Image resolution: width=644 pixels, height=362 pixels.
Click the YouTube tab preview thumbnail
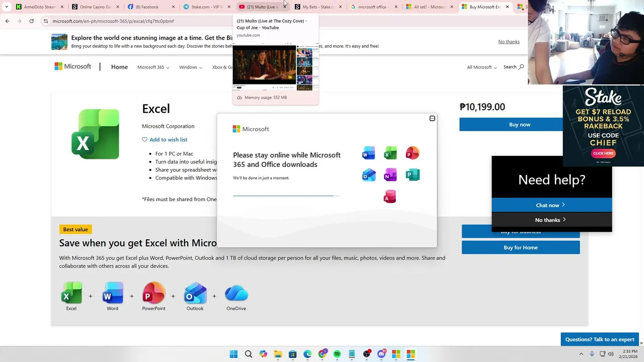275,67
